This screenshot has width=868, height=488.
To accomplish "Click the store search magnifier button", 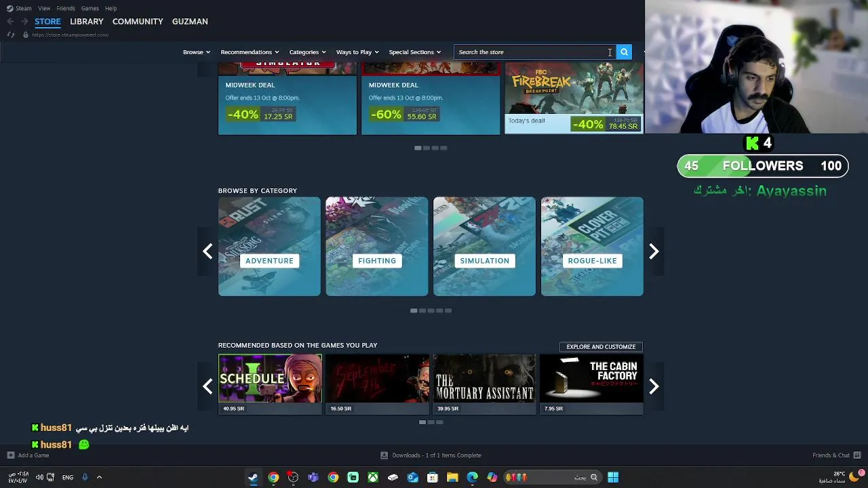I will [624, 52].
